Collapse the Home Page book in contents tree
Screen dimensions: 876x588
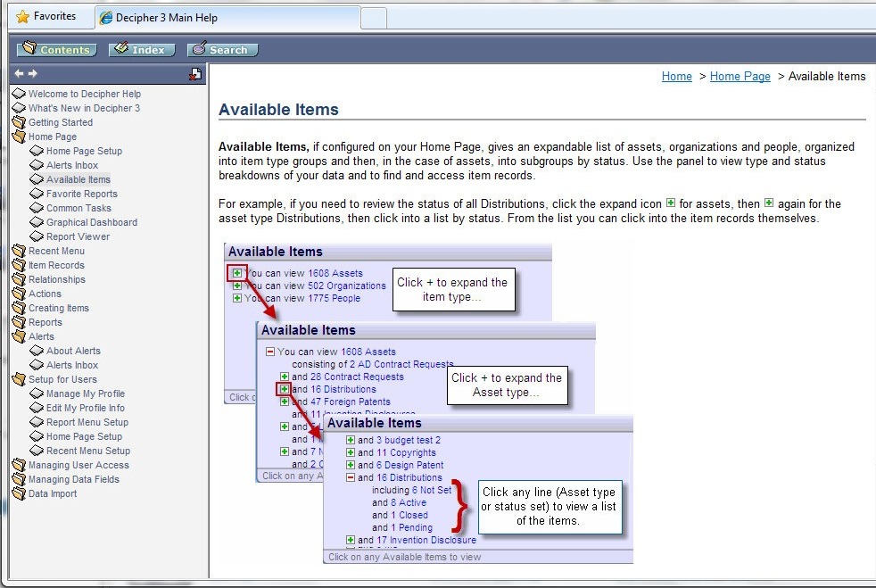pos(19,137)
